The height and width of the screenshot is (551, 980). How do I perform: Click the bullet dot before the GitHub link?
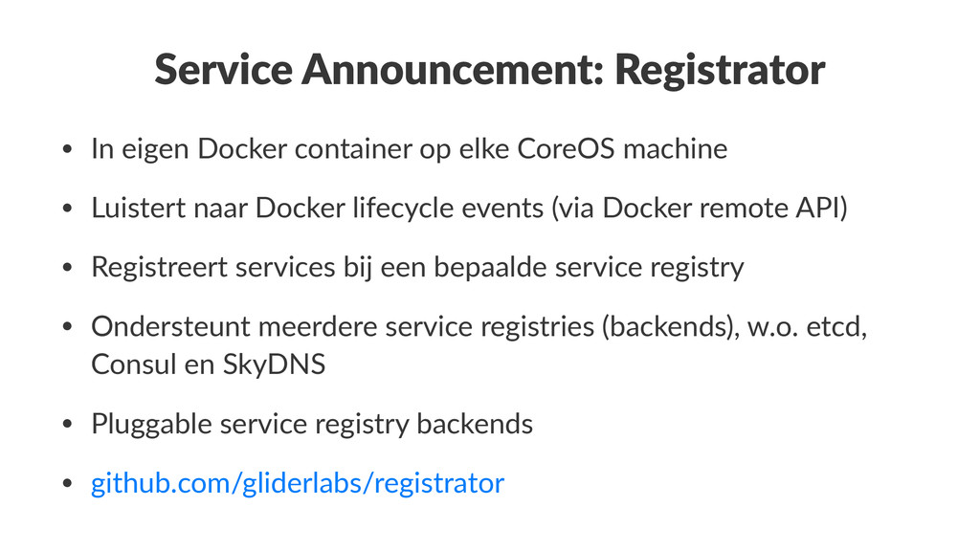[x=68, y=483]
